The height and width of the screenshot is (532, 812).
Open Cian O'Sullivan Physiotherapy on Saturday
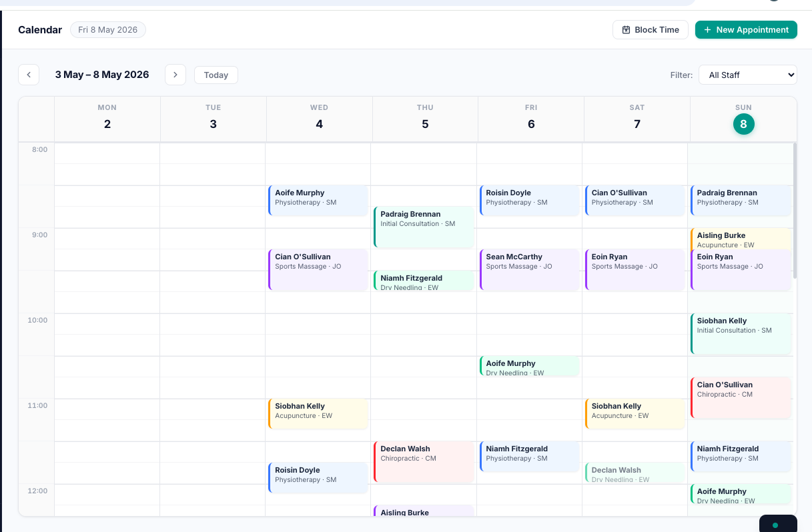(635, 201)
